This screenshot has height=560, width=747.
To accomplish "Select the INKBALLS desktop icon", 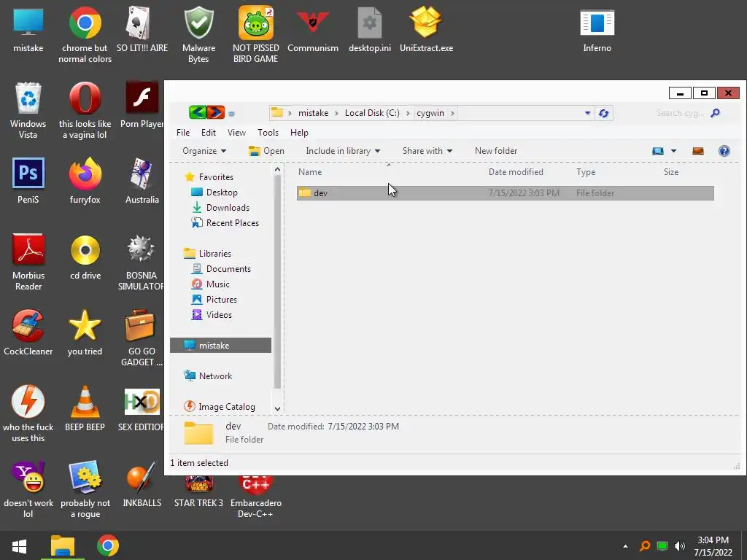I will (x=142, y=484).
